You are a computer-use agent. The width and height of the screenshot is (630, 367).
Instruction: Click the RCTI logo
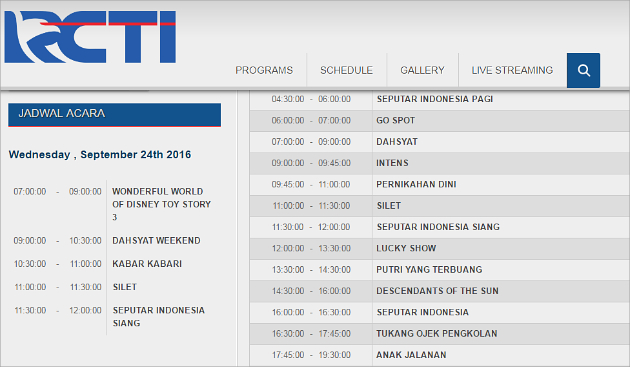coord(90,37)
